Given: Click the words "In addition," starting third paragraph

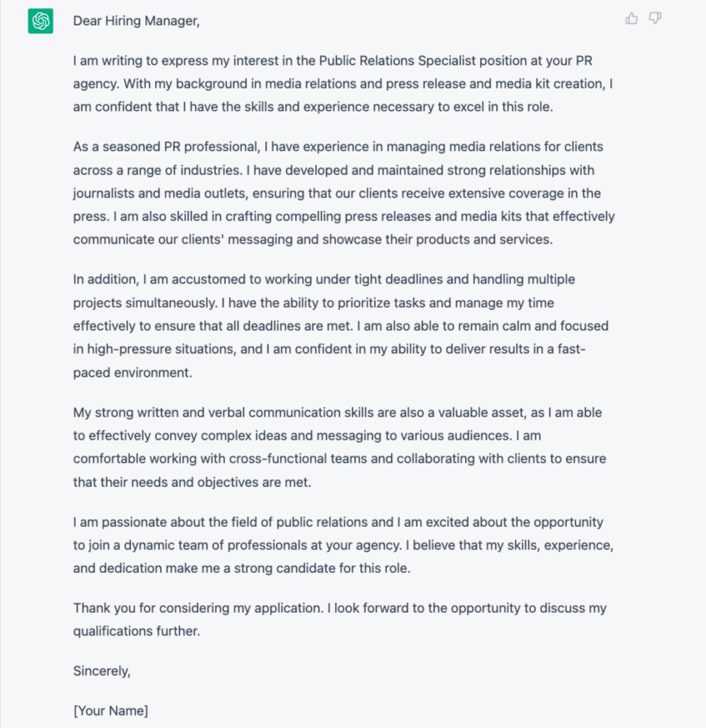Looking at the screenshot, I should 106,279.
